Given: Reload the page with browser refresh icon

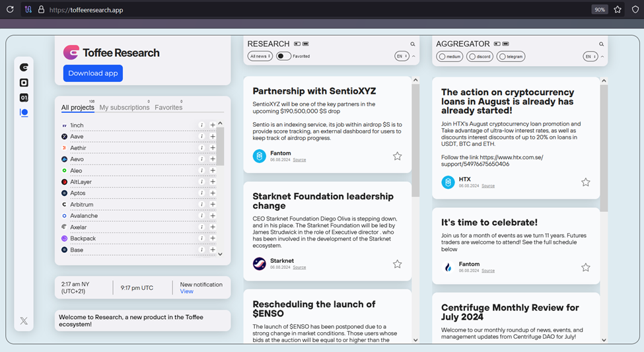Looking at the screenshot, I should [10, 9].
